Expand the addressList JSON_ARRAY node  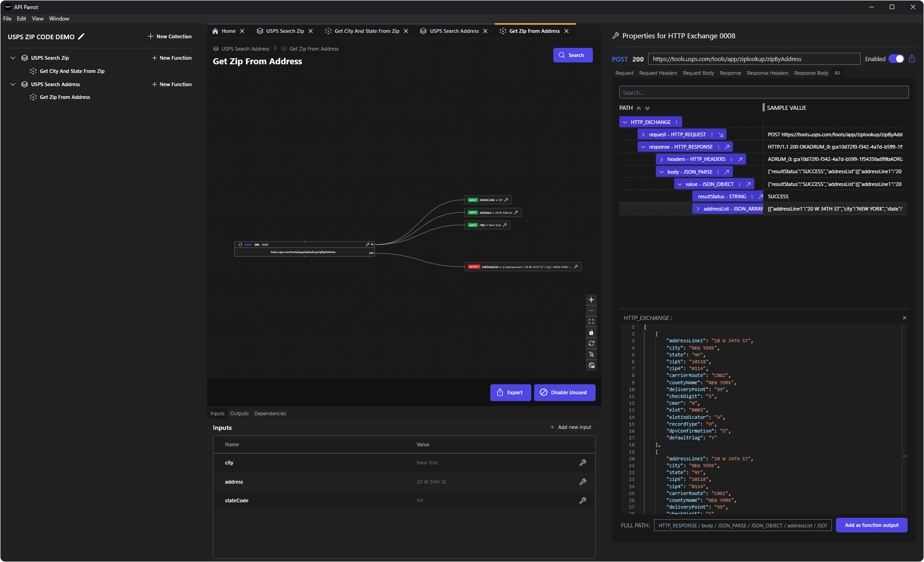click(x=698, y=209)
